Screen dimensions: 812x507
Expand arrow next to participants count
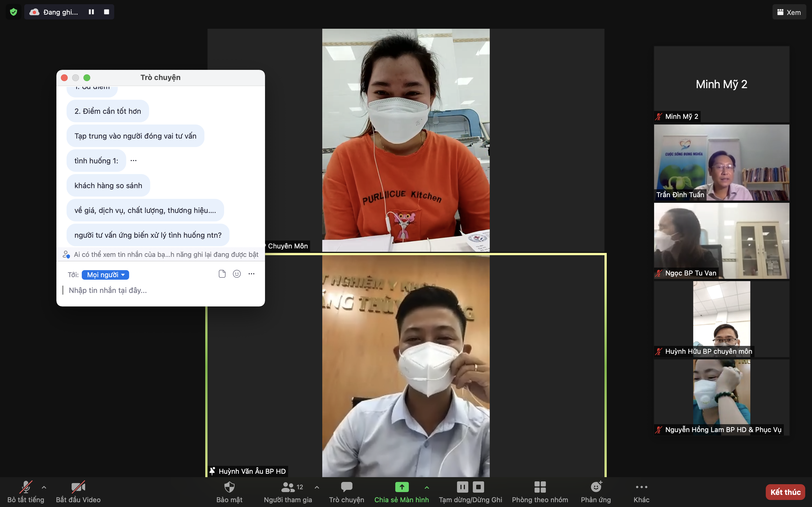317,487
